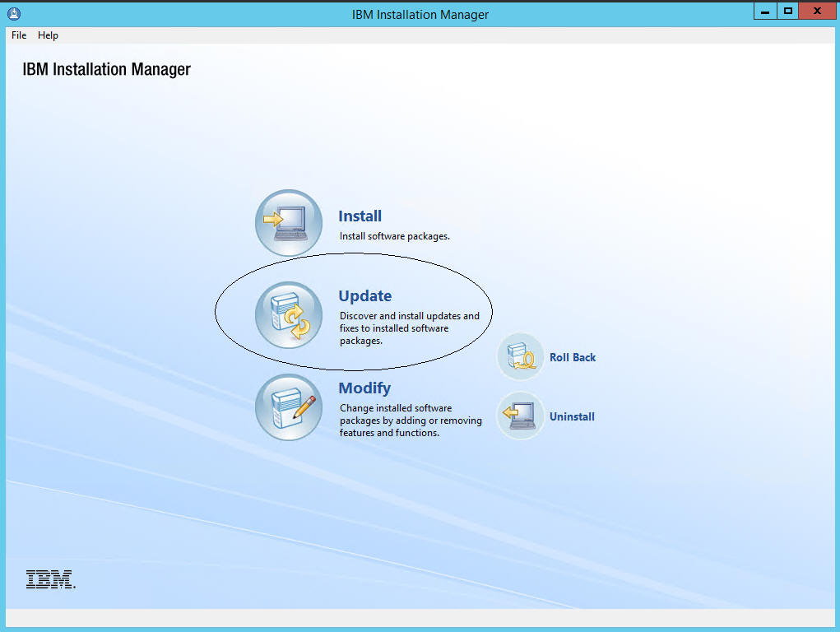
Task: Click the Roll Back icon
Action: pos(521,357)
